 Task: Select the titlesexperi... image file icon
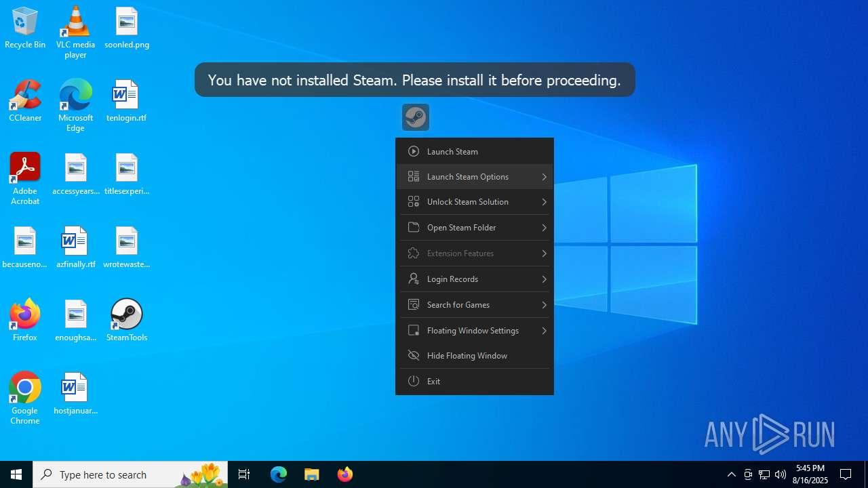[127, 174]
